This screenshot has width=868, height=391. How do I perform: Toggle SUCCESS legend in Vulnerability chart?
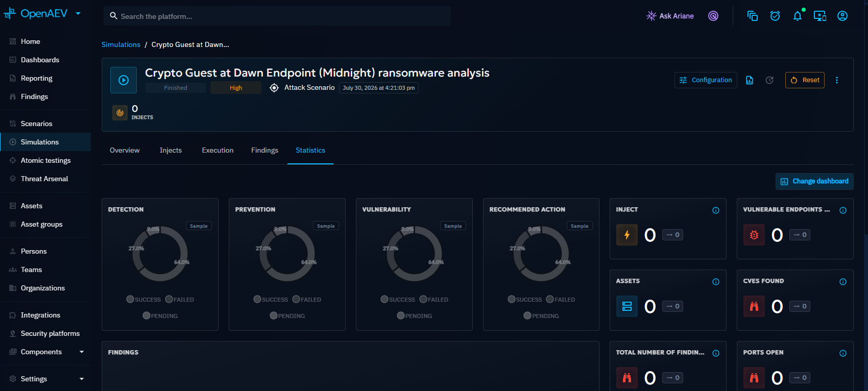tap(398, 300)
